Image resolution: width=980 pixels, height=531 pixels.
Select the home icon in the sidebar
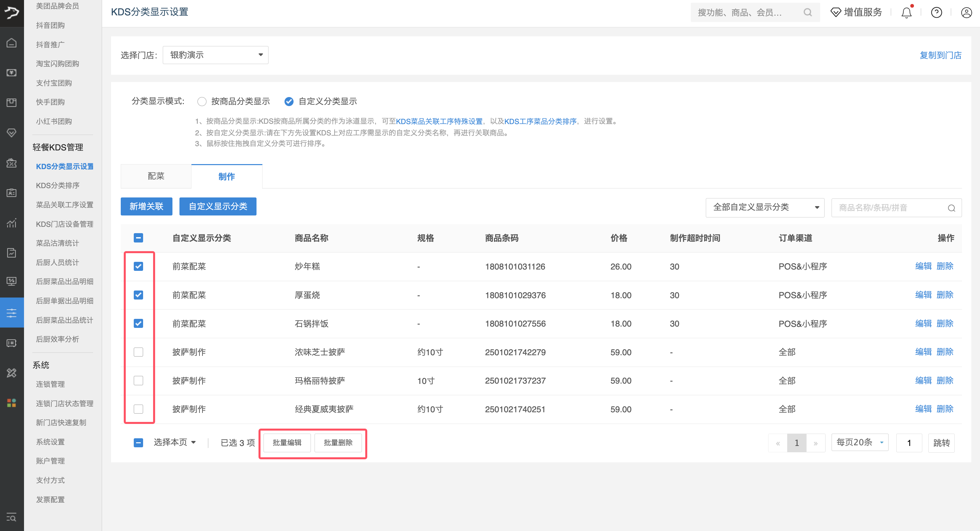tap(11, 43)
